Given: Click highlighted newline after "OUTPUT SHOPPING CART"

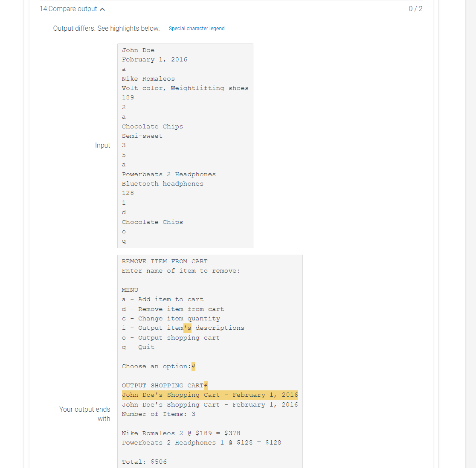Looking at the screenshot, I should point(206,385).
